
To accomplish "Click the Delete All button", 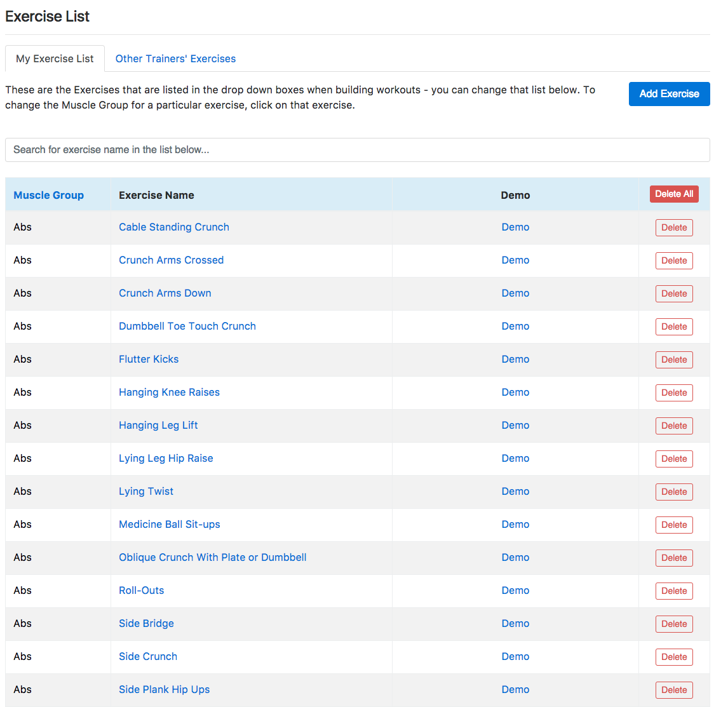I will point(673,194).
